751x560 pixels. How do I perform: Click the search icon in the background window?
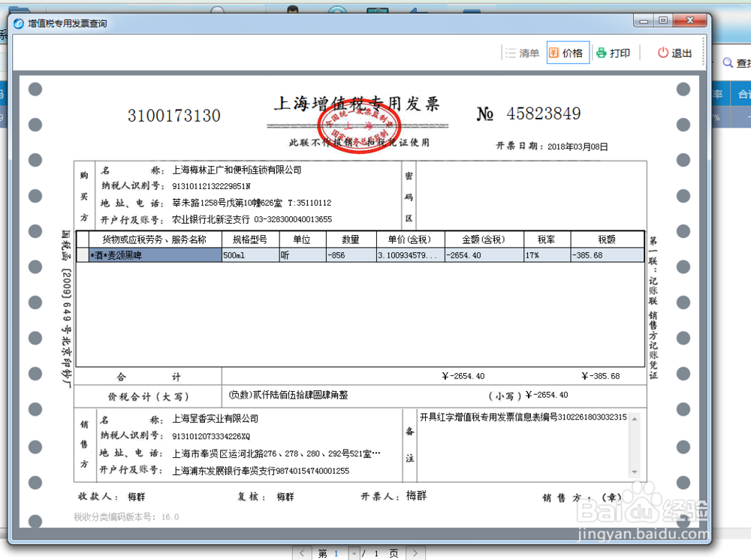(728, 63)
